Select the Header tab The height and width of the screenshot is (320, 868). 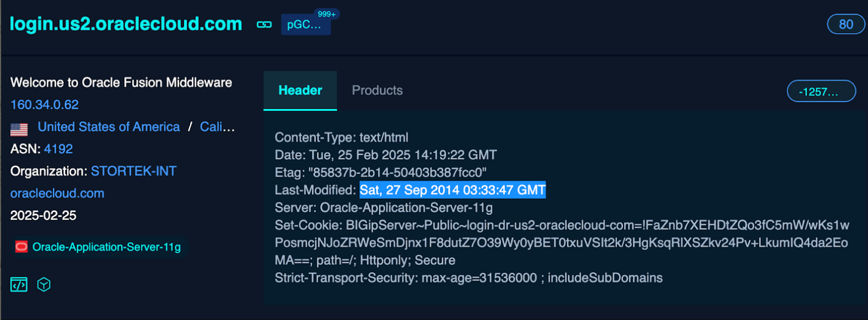click(300, 90)
